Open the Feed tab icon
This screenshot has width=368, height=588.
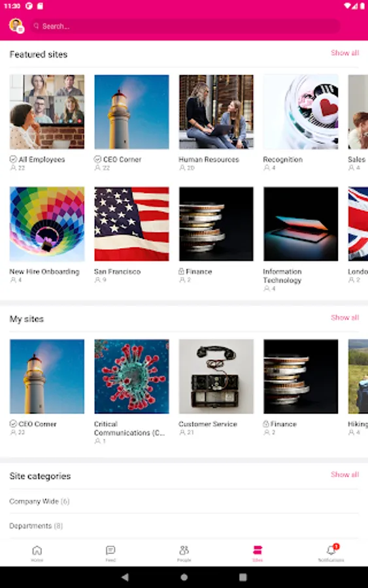(110, 550)
